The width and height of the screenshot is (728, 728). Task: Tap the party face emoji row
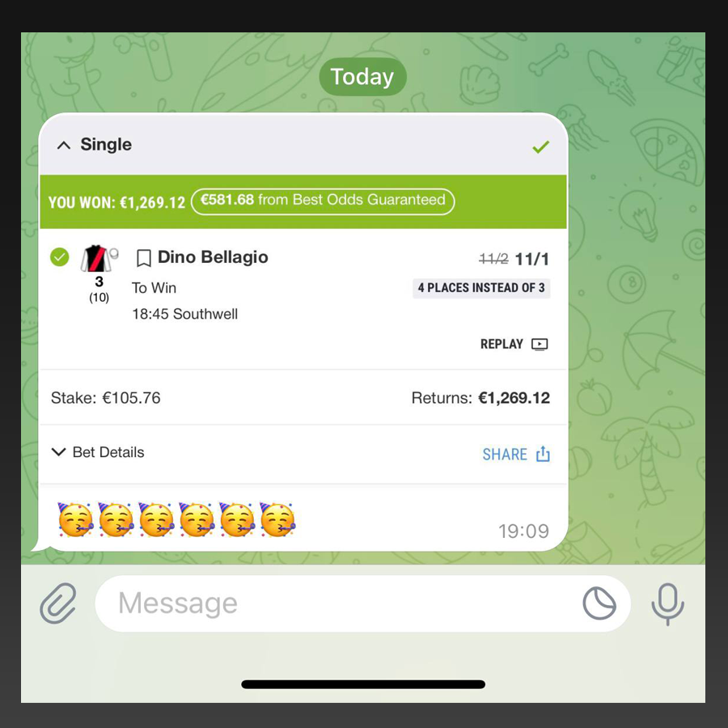(176, 519)
